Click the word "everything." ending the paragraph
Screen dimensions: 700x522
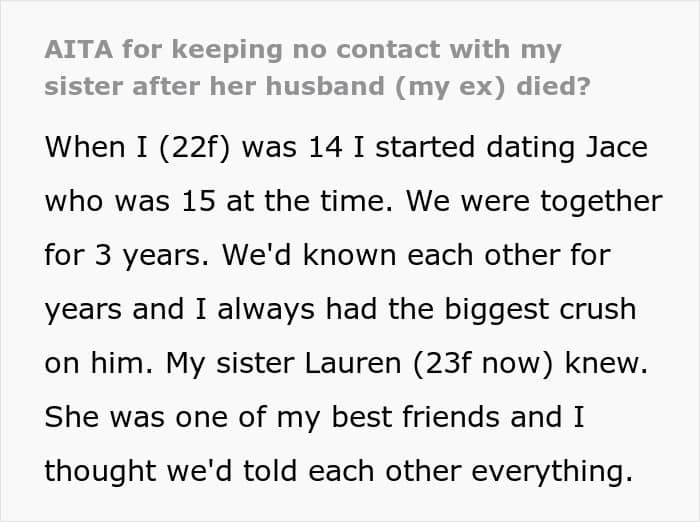pos(552,472)
